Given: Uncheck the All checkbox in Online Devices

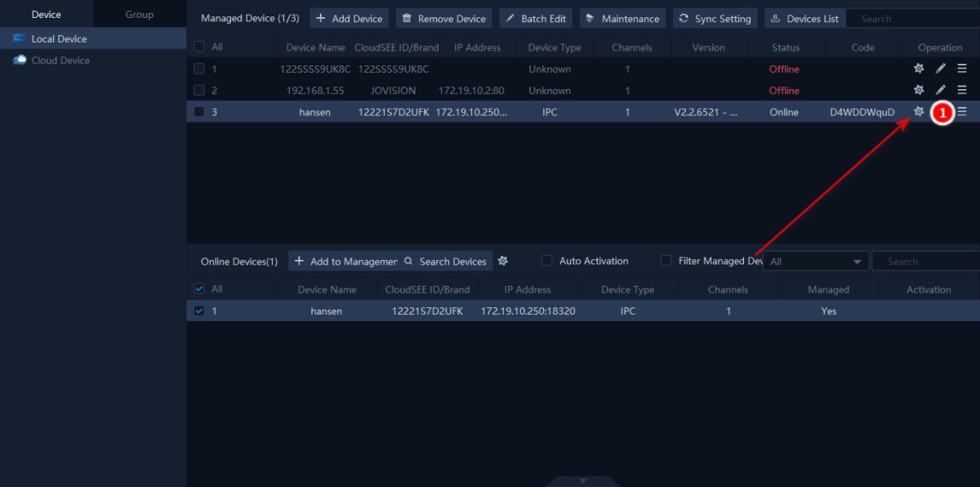Looking at the screenshot, I should [199, 289].
